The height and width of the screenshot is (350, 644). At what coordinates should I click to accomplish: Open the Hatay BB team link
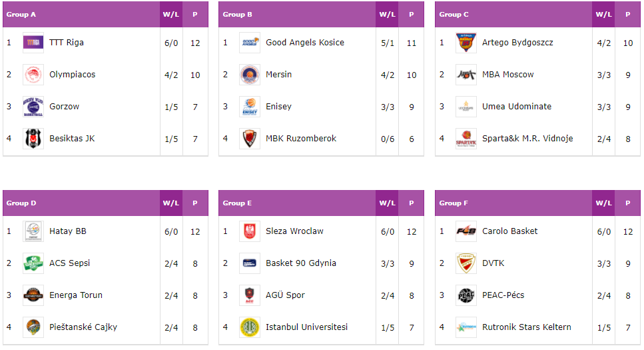click(x=68, y=231)
